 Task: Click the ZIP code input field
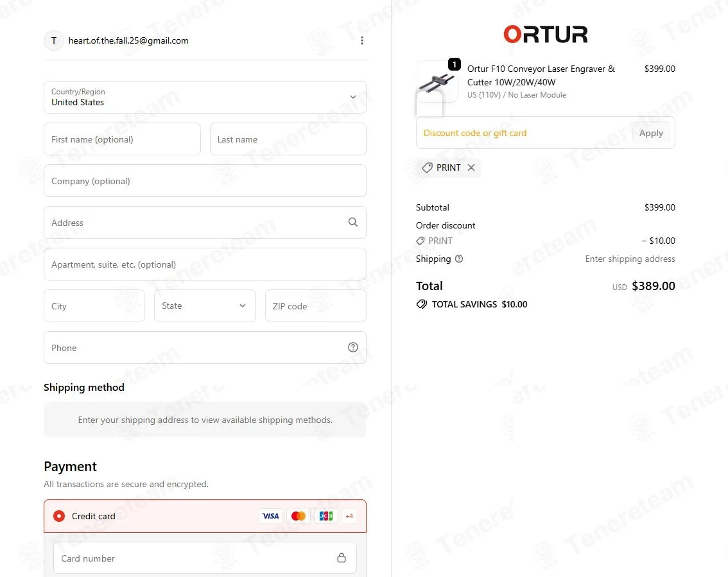pyautogui.click(x=316, y=306)
